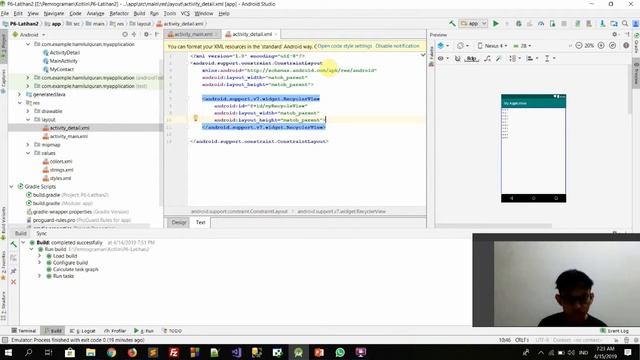640x360 pixels.
Task: Open the File menu
Action: tap(5, 13)
